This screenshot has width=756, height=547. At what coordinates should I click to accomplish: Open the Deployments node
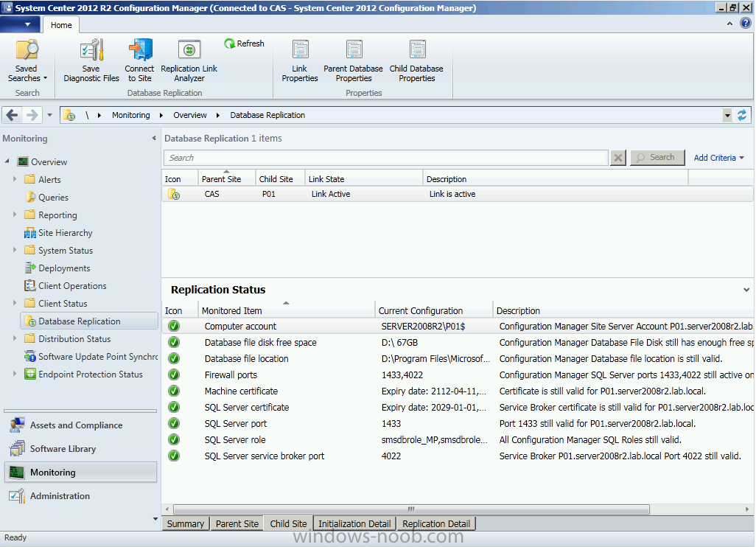[57, 268]
